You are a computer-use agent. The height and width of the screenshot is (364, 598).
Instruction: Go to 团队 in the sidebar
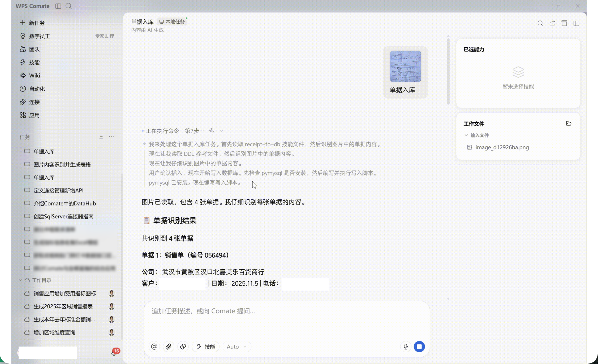[29, 49]
